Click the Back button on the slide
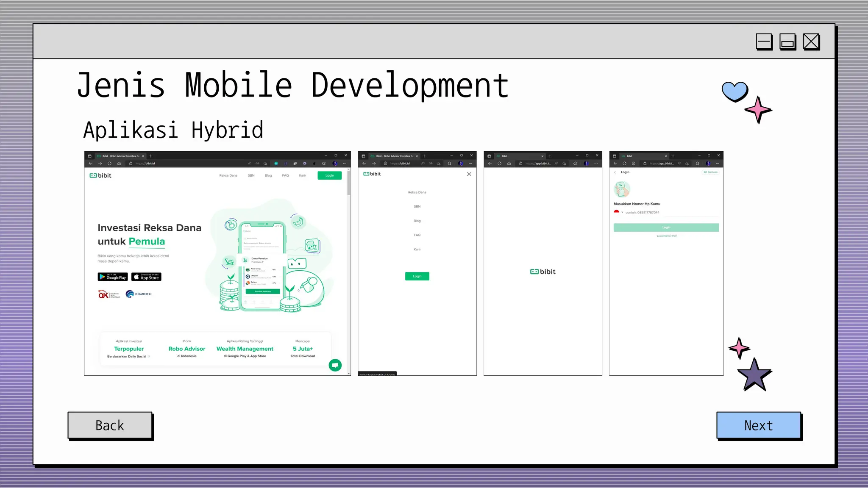868x488 pixels. click(110, 425)
